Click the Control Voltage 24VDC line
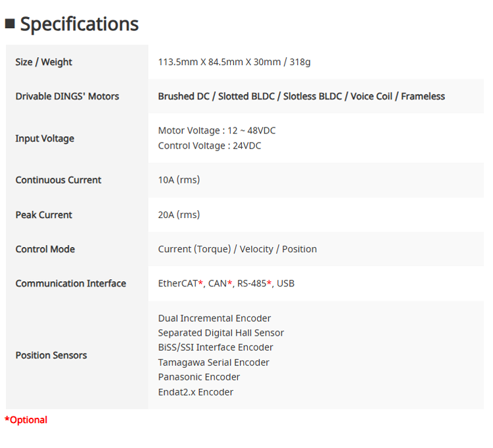The height and width of the screenshot is (448, 493). (x=210, y=146)
